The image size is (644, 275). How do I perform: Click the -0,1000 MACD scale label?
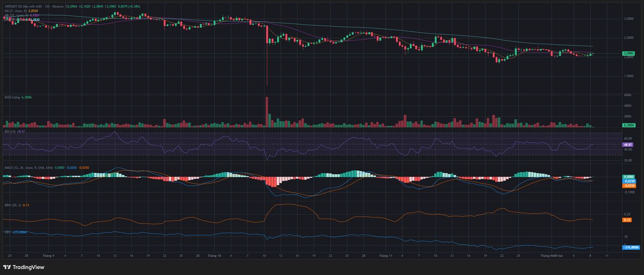[x=629, y=191]
